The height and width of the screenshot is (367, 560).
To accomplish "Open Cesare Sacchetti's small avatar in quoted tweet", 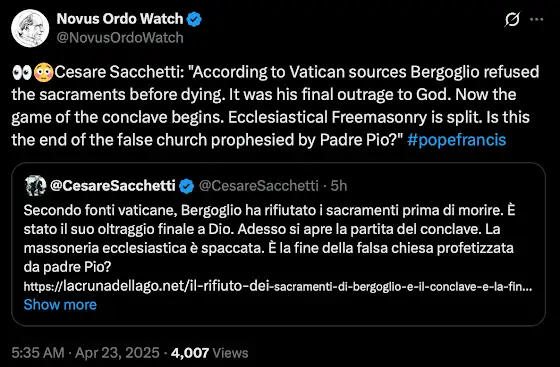I will [35, 186].
